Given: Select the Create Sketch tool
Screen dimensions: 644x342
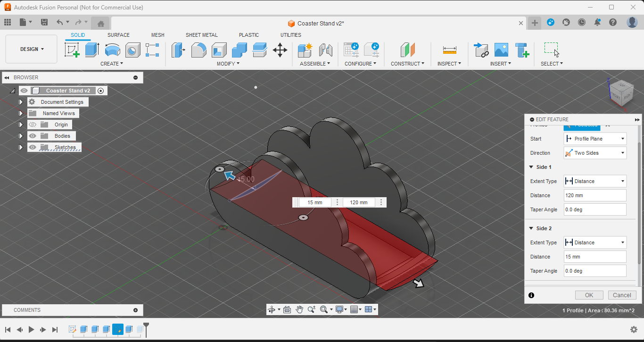Looking at the screenshot, I should pyautogui.click(x=72, y=50).
